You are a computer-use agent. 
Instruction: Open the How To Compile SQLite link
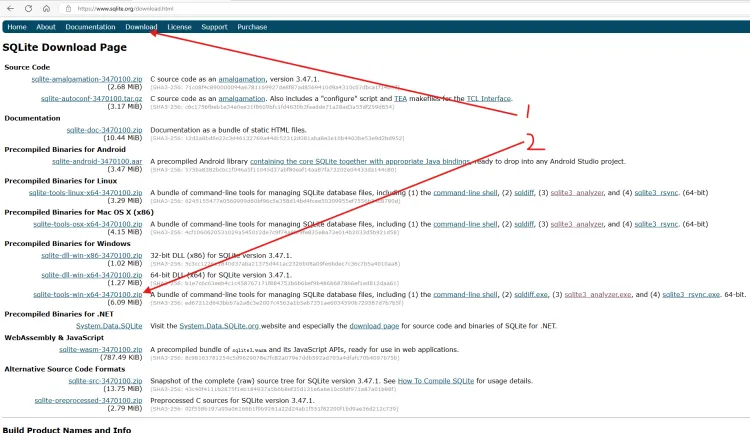(x=436, y=381)
